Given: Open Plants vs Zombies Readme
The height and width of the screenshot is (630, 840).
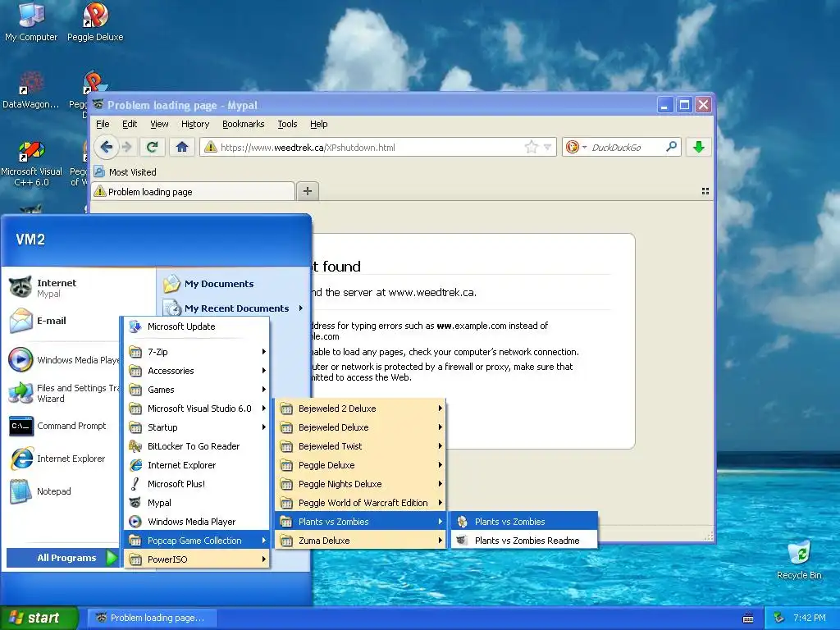Looking at the screenshot, I should (524, 541).
